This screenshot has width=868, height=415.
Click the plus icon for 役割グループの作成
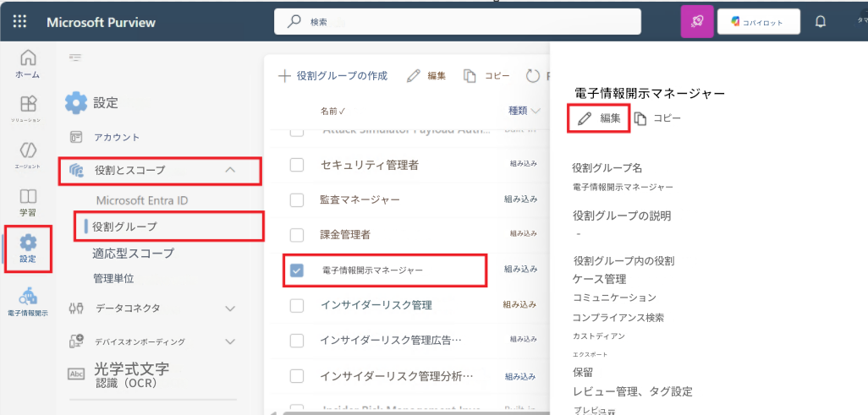pyautogui.click(x=284, y=76)
